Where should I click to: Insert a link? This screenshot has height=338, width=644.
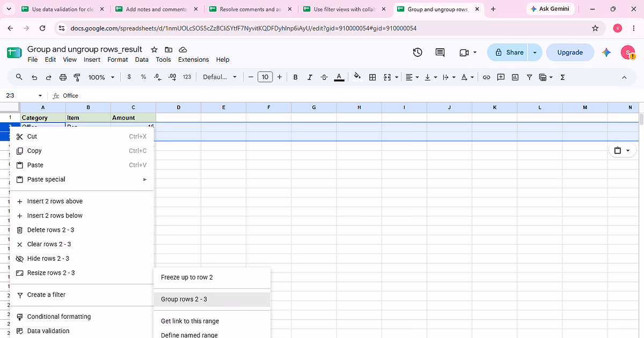[486, 77]
